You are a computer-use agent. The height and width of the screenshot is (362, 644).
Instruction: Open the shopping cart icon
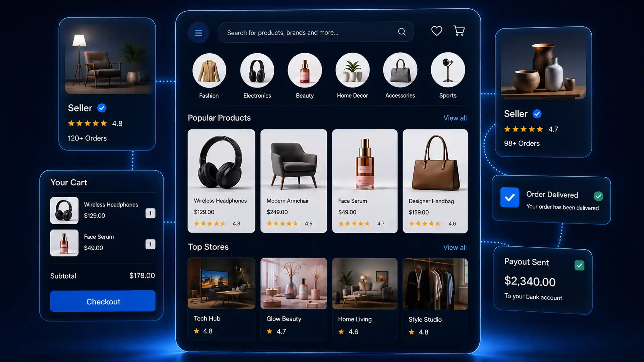tap(459, 31)
